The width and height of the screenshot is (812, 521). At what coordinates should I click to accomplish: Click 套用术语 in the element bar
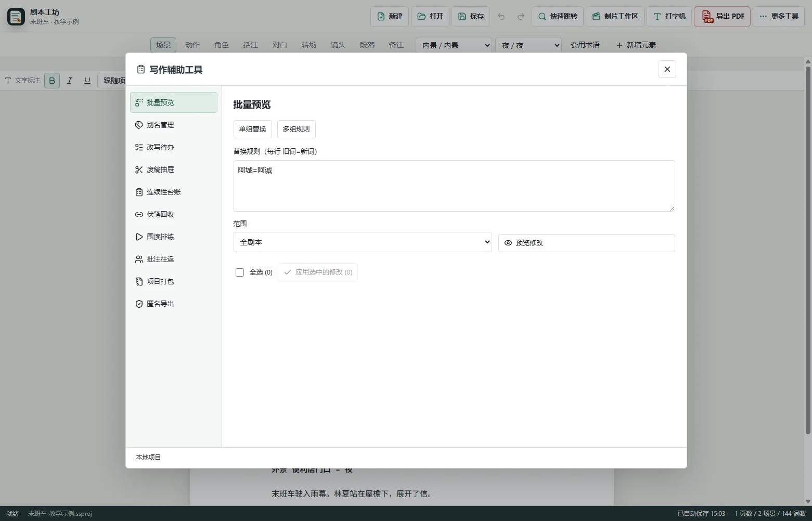(x=585, y=45)
